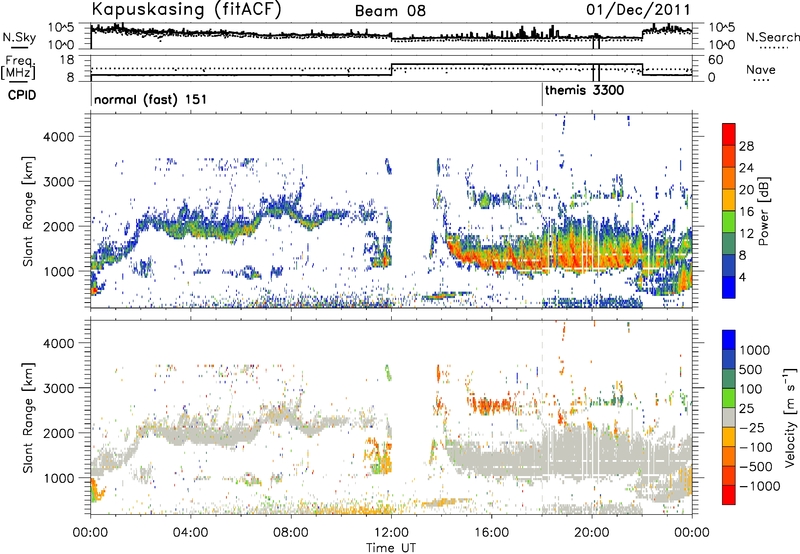Pick the orange Velocity segment between -100 and -500
Screen dimensions: 800x554
pos(729,456)
